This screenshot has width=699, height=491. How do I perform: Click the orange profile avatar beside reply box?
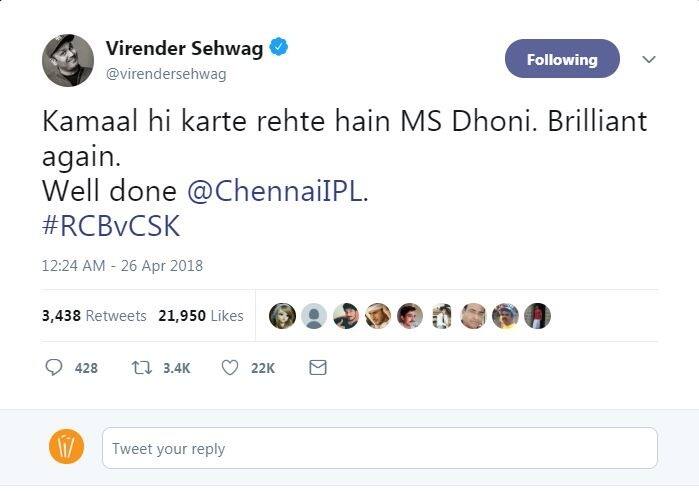tap(67, 447)
